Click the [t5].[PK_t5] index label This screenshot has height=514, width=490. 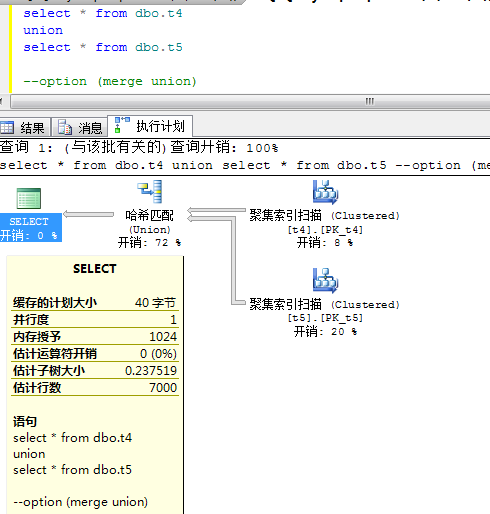point(325,318)
